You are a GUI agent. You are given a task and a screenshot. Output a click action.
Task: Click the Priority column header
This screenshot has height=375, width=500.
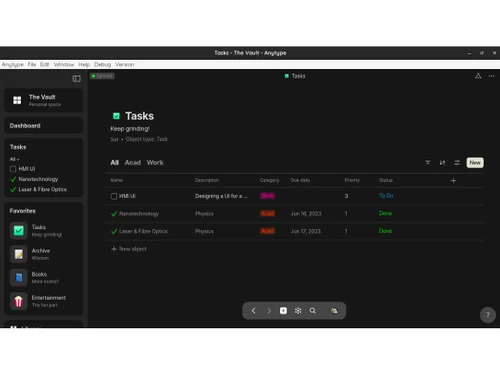point(352,180)
